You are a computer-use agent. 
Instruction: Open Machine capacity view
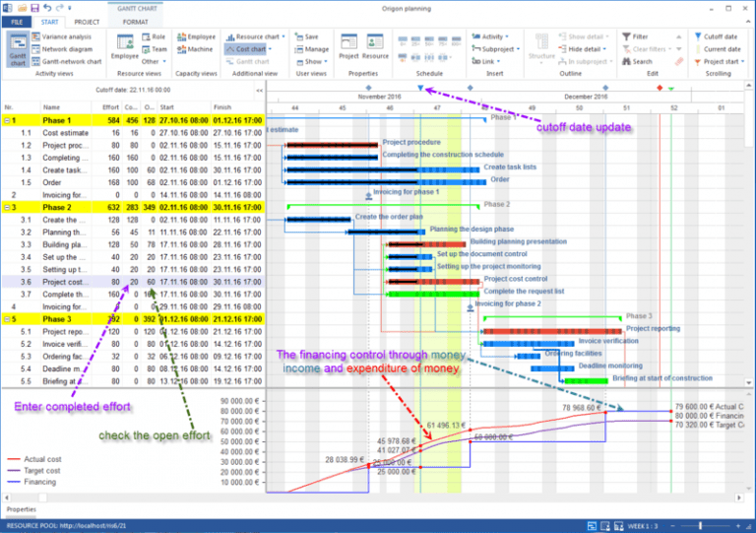pyautogui.click(x=195, y=49)
